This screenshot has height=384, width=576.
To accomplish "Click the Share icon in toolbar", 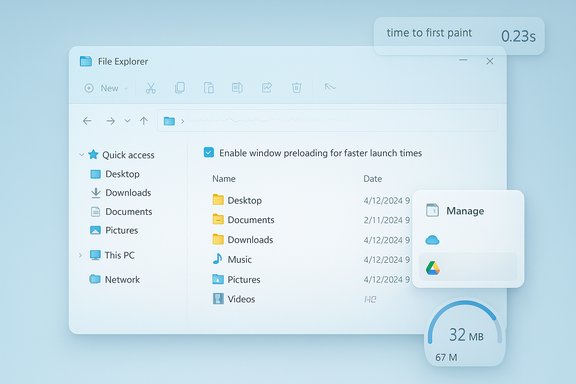I will pyautogui.click(x=267, y=87).
